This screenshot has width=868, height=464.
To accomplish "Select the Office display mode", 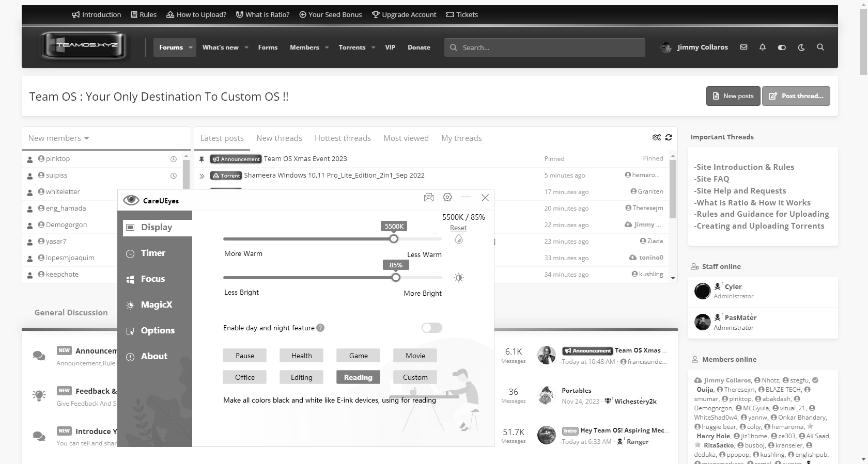I will pyautogui.click(x=245, y=377).
